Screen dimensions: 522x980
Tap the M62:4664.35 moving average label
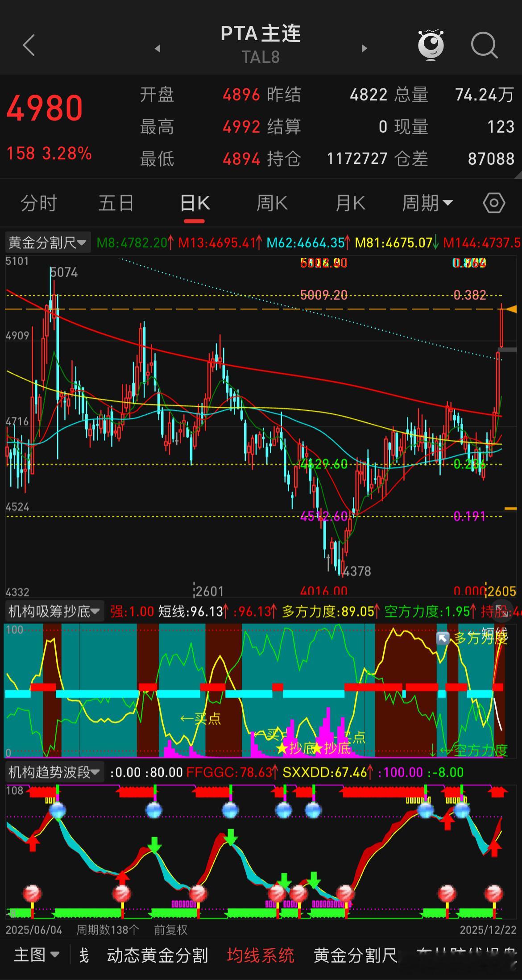point(309,243)
